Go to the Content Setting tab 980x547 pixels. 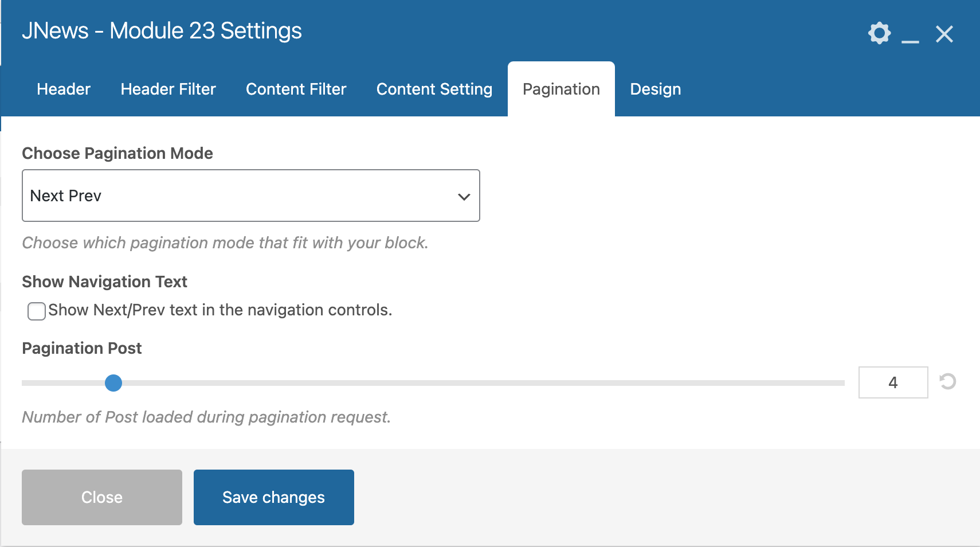(434, 89)
